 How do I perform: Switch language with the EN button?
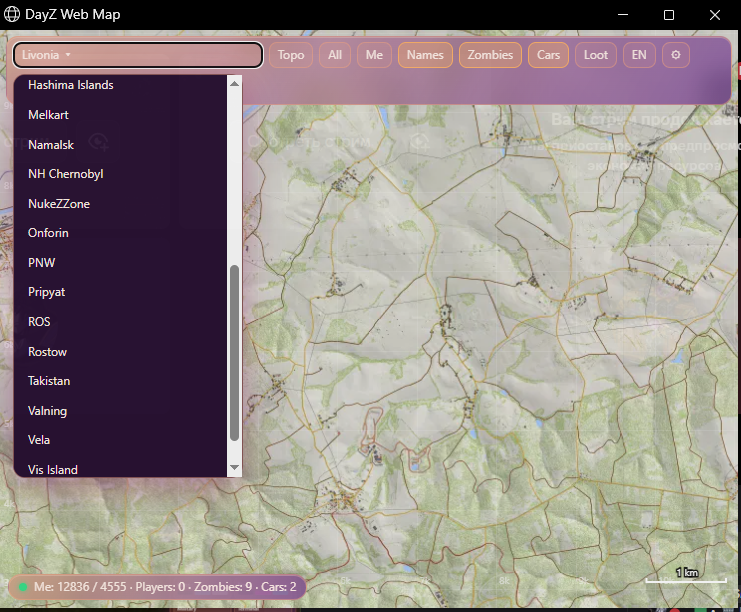[639, 55]
